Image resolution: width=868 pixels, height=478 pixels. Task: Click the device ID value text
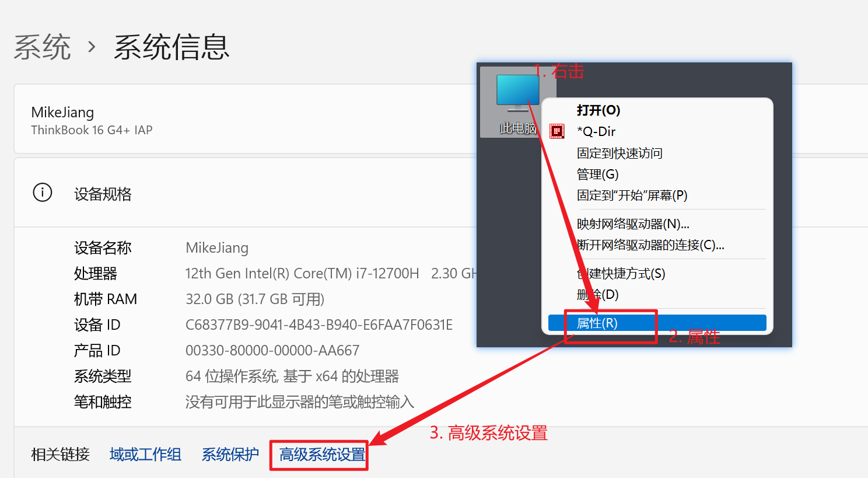(x=319, y=325)
